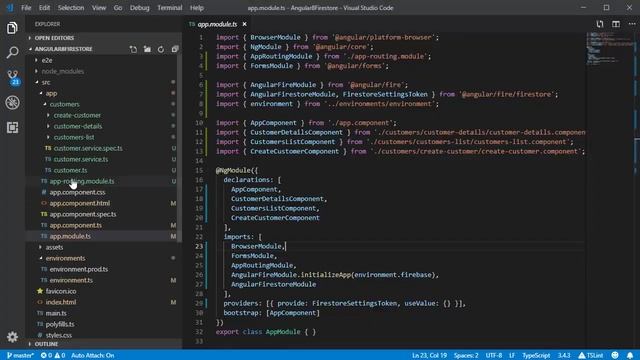Screen dimensions: 640x360
Task: Click Ln 23, Col 19 cursor position
Action: (x=429, y=355)
